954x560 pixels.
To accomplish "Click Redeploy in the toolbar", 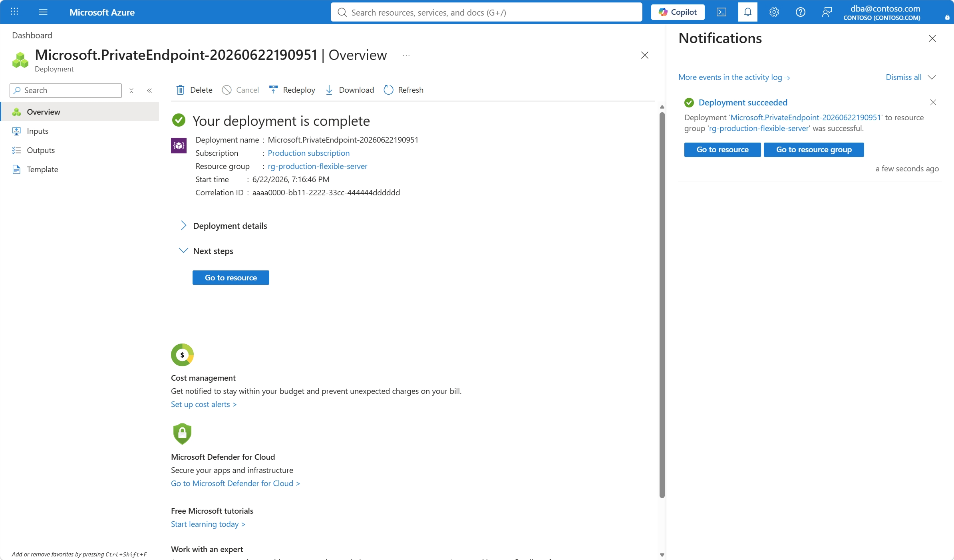I will pos(292,90).
